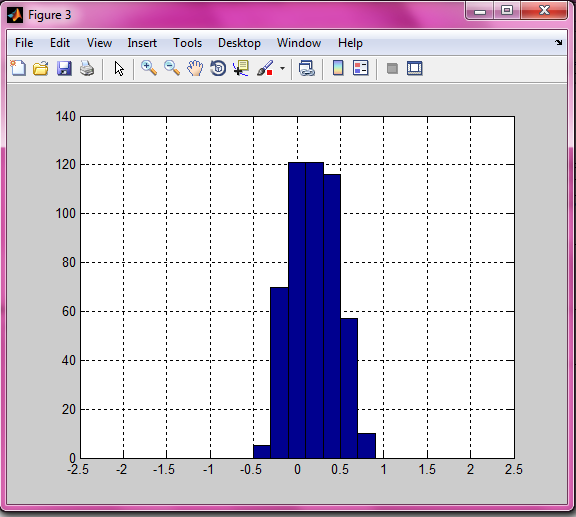Click the y-axis label 100
The image size is (576, 517).
coord(65,213)
